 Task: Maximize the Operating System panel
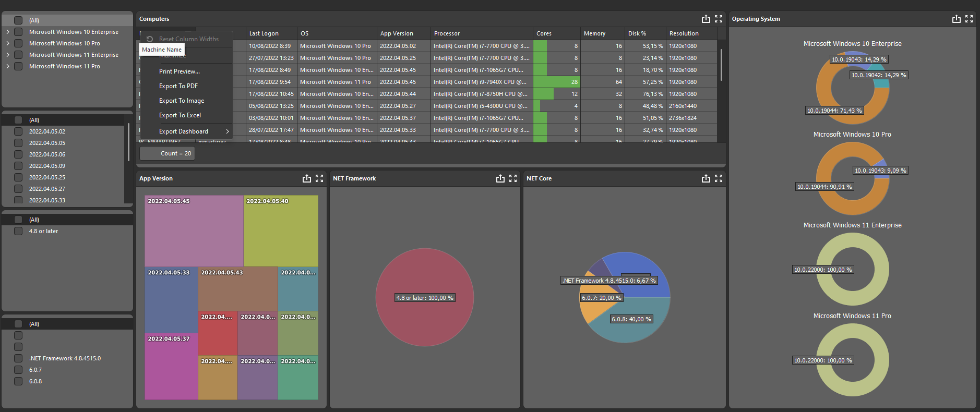[x=969, y=19]
